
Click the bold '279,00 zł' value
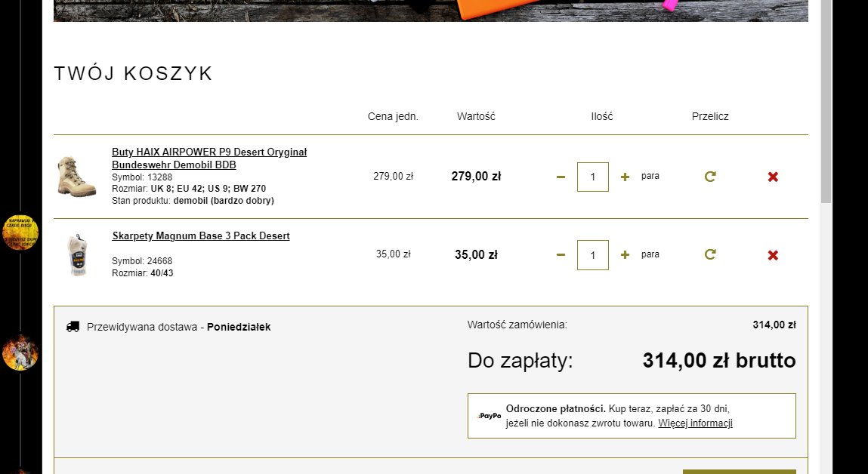(x=476, y=177)
